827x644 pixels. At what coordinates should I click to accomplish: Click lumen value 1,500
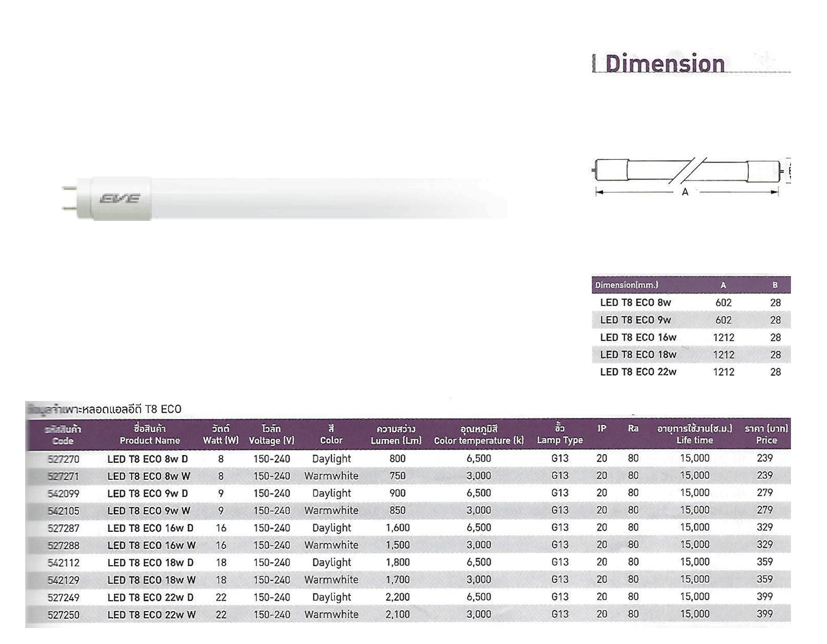point(398,545)
